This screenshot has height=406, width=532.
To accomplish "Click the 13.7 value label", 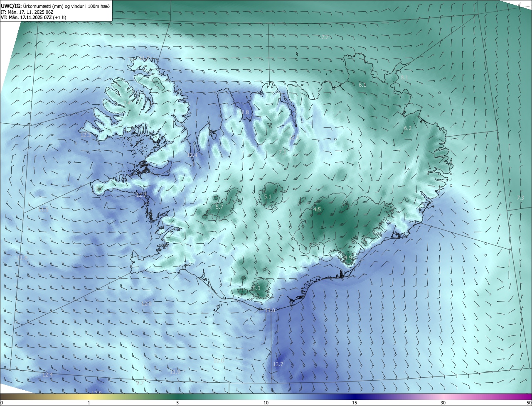I will tap(278, 364).
